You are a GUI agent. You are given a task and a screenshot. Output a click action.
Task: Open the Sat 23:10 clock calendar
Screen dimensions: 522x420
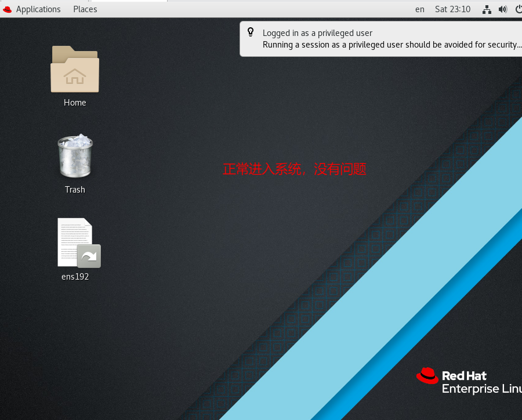pos(453,9)
